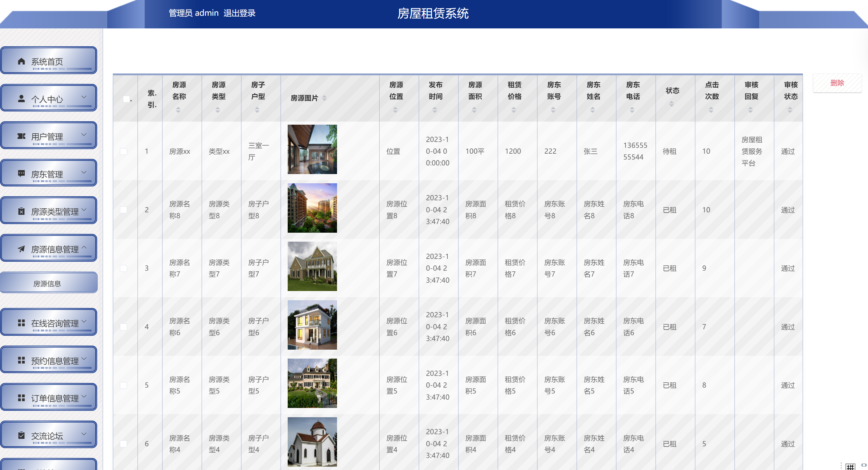The image size is (868, 470).
Task: Expand the 在线咨询管理 menu chevron
Action: pos(84,321)
